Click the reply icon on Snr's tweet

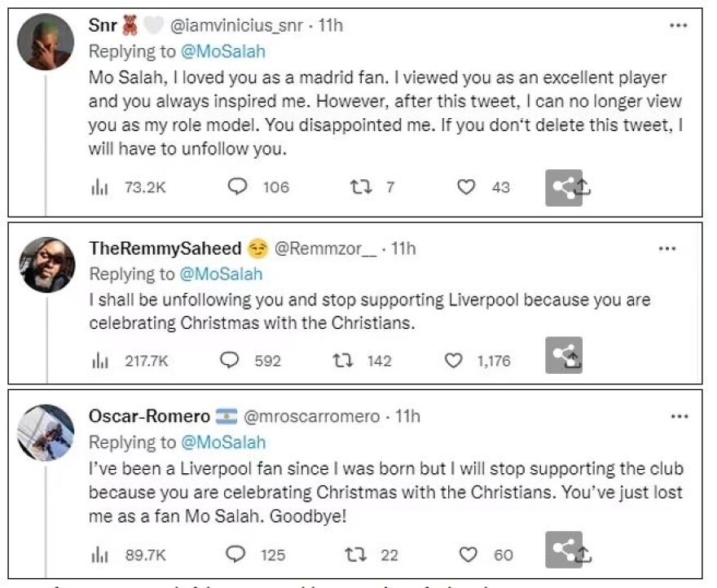[237, 187]
